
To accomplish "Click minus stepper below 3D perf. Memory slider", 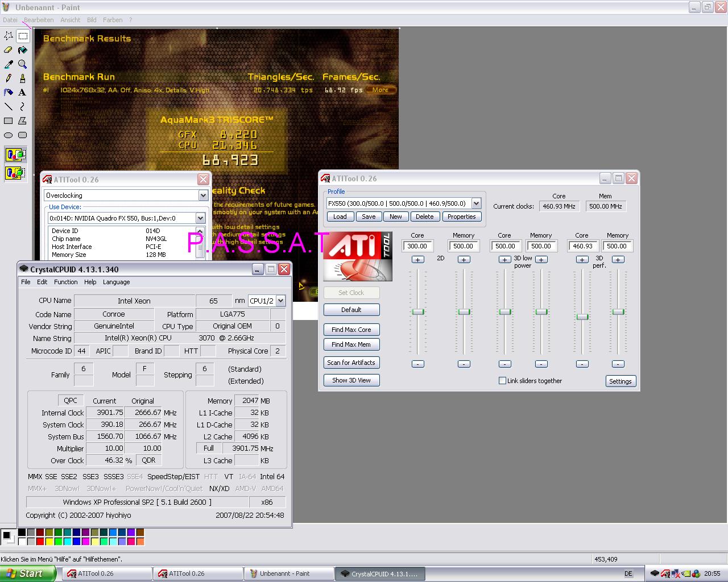I will (618, 364).
